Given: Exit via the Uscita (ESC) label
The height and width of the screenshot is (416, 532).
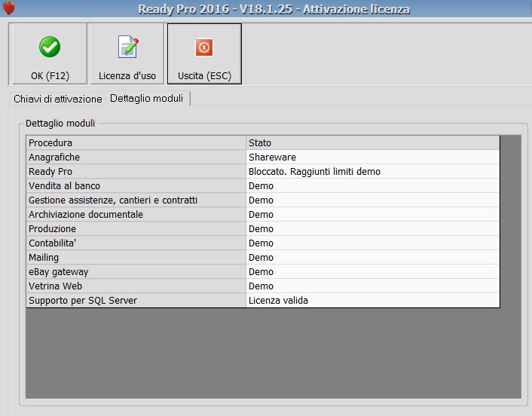Looking at the screenshot, I should click(205, 75).
